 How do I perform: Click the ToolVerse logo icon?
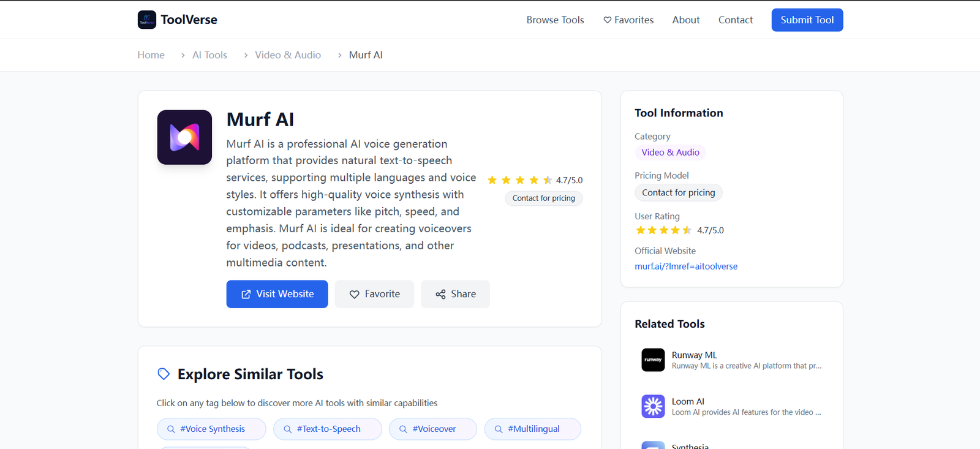pos(147,20)
